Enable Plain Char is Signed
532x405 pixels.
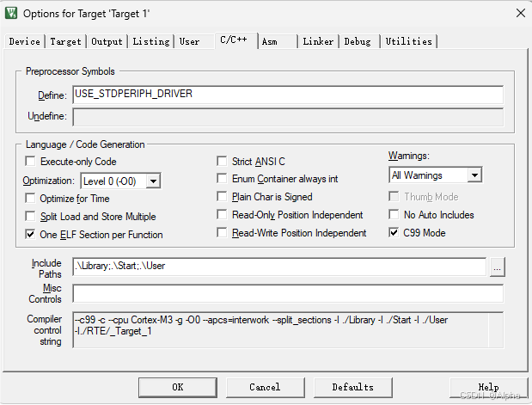[222, 196]
